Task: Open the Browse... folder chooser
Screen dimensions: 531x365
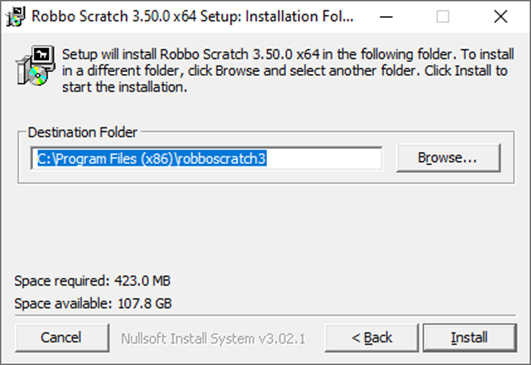Action: (448, 158)
